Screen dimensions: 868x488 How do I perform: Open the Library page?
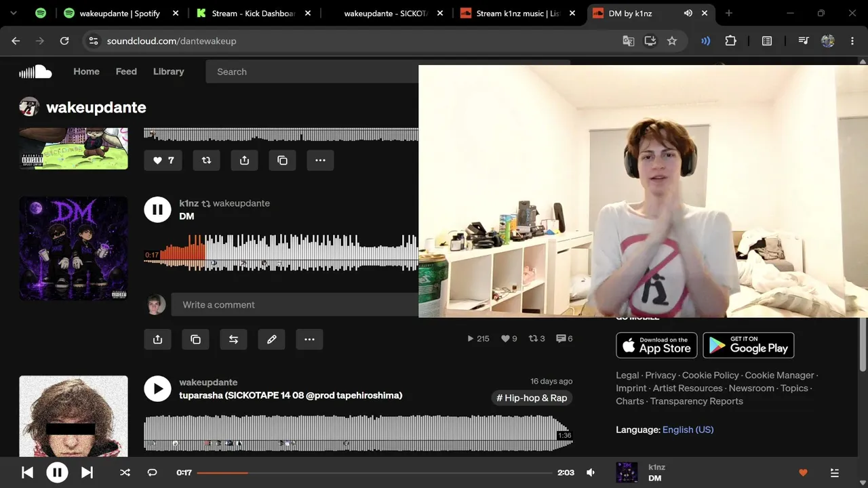click(168, 71)
